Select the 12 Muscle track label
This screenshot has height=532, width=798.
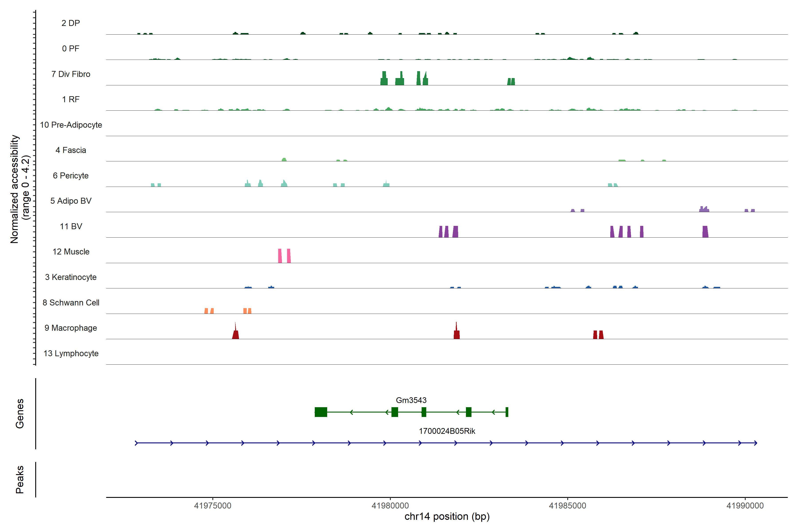70,252
